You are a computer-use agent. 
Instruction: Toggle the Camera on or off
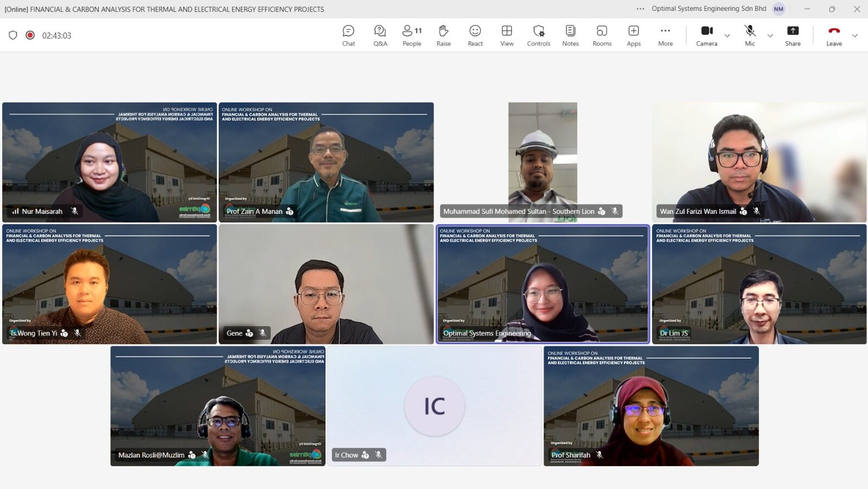coord(707,36)
